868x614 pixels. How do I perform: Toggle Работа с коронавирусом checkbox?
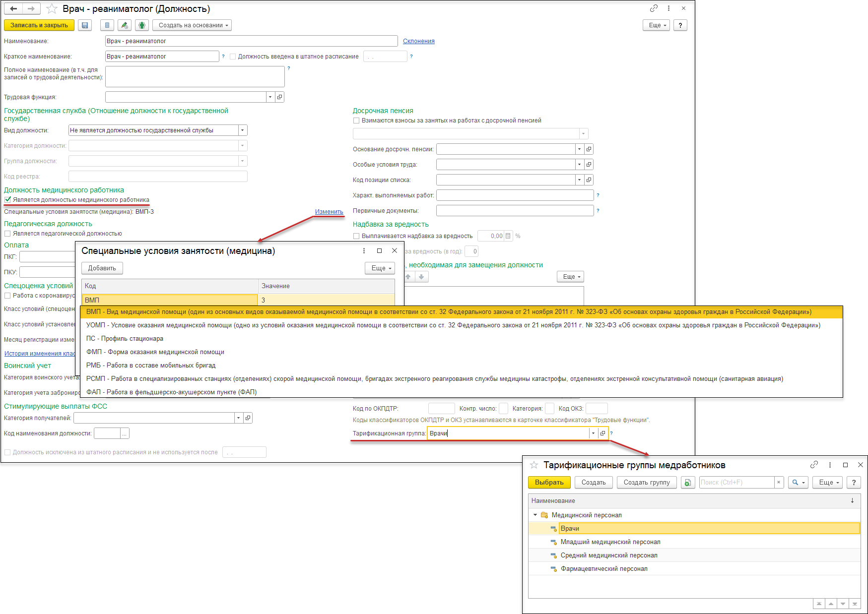(x=7, y=296)
